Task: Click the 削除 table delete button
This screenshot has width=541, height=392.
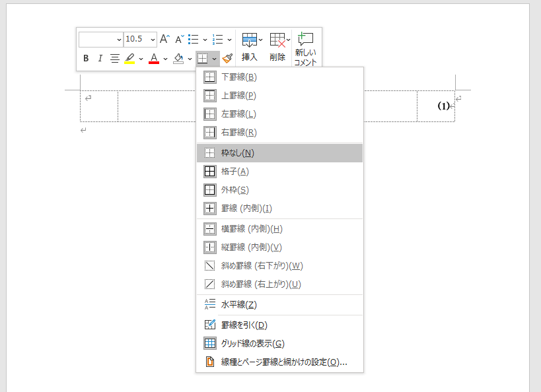Action: 277,48
